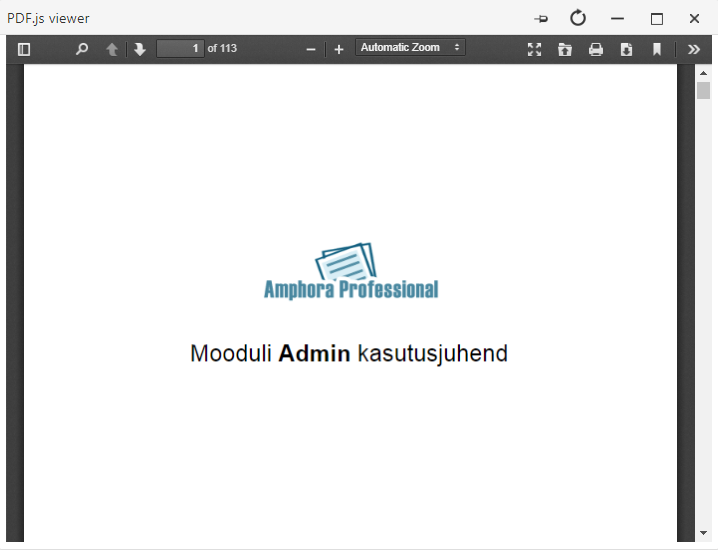The image size is (718, 550).
Task: Minimize the PDF.js viewer window
Action: coord(617,19)
